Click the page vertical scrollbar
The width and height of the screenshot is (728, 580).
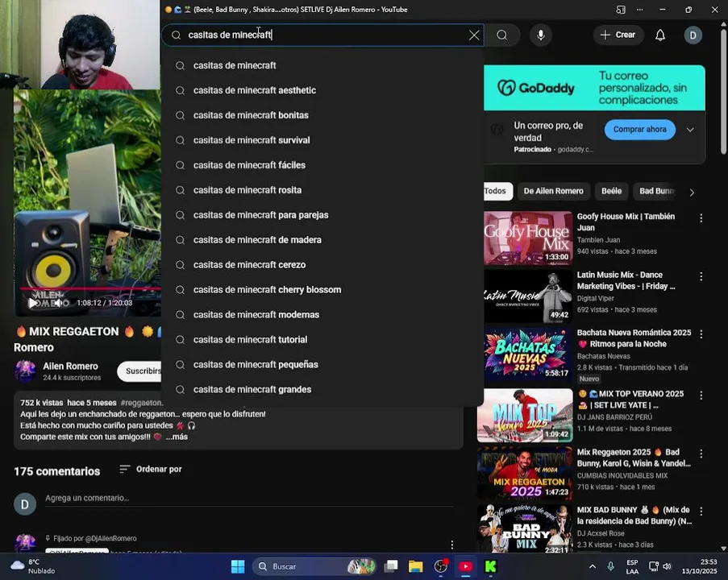(723, 93)
